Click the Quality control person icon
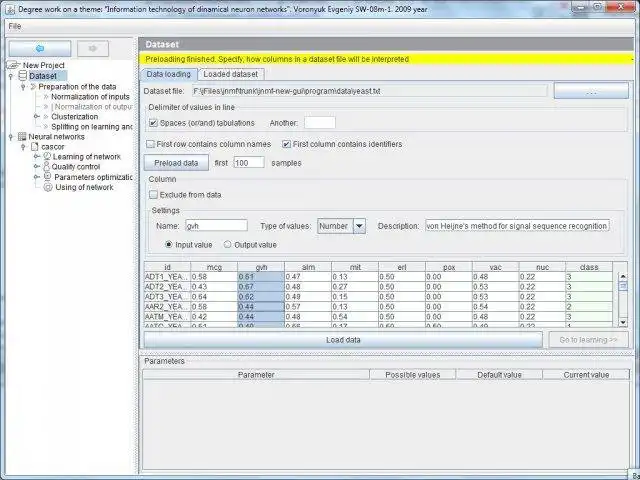 pyautogui.click(x=46, y=166)
